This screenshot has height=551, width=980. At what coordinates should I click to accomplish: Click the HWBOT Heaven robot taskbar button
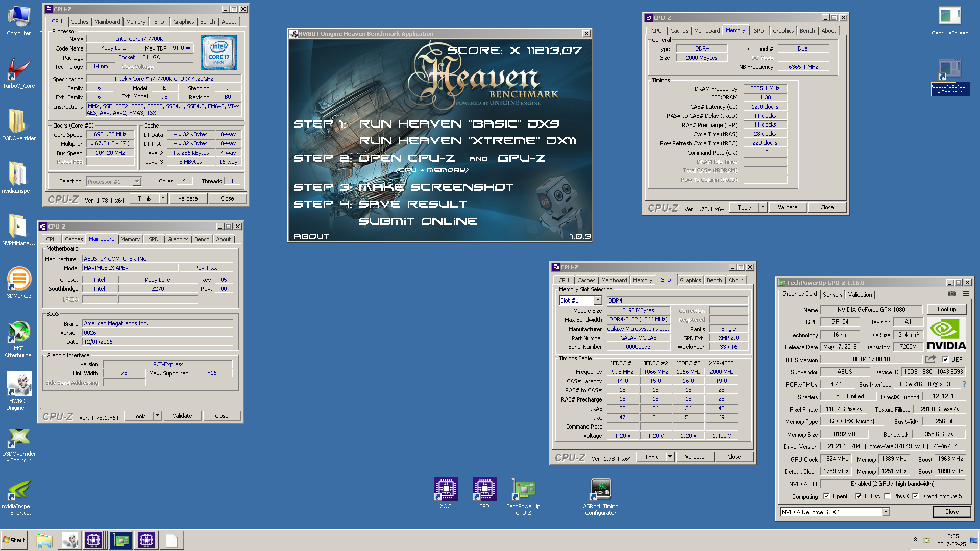[x=70, y=540]
